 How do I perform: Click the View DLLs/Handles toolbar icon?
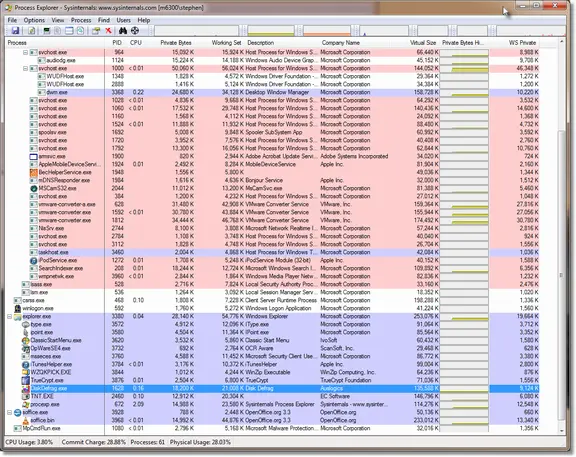(80, 31)
